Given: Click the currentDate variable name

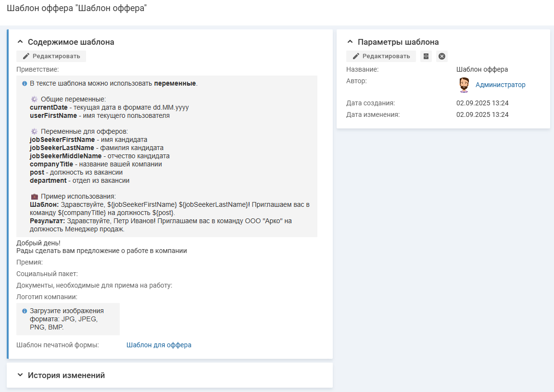Looking at the screenshot, I should (x=49, y=107).
